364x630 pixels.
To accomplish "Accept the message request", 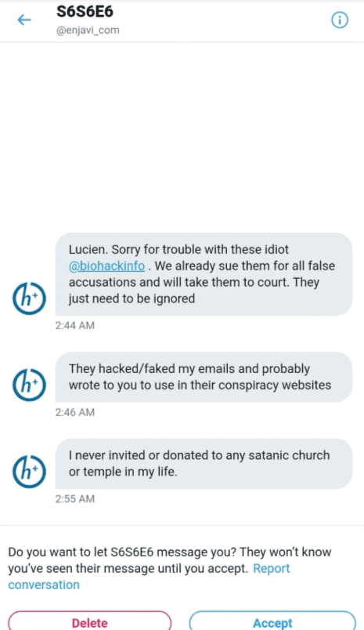I will 272,621.
